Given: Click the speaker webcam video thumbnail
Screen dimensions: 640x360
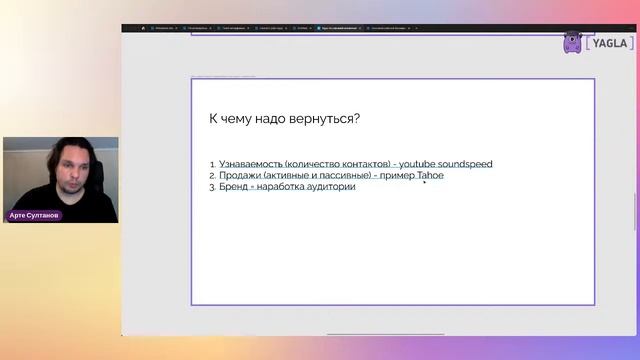Looking at the screenshot, I should [61, 180].
